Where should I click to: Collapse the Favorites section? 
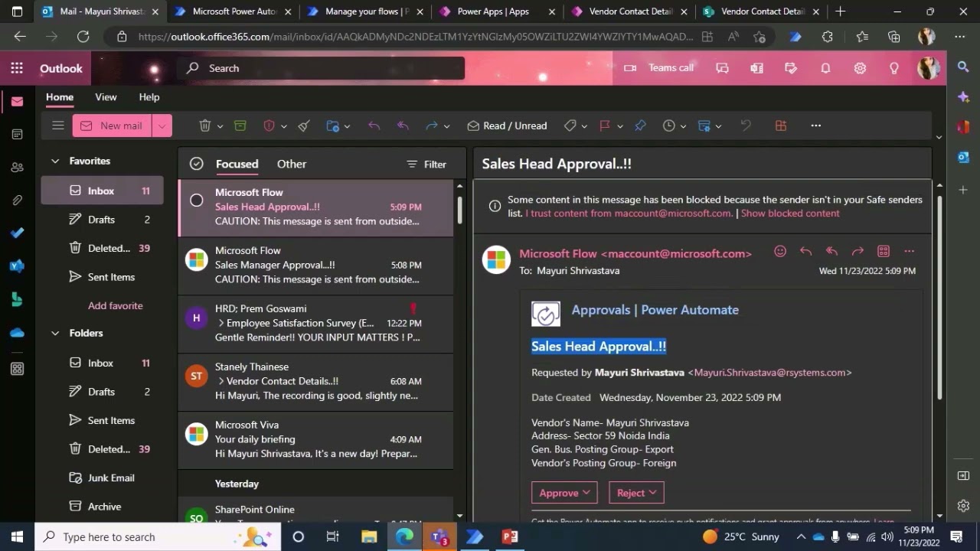pyautogui.click(x=55, y=161)
